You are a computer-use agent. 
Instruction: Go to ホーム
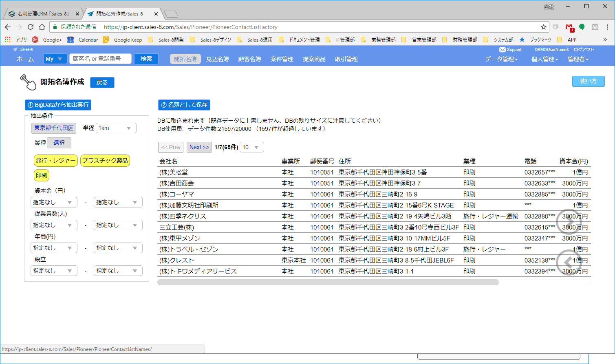coord(25,59)
